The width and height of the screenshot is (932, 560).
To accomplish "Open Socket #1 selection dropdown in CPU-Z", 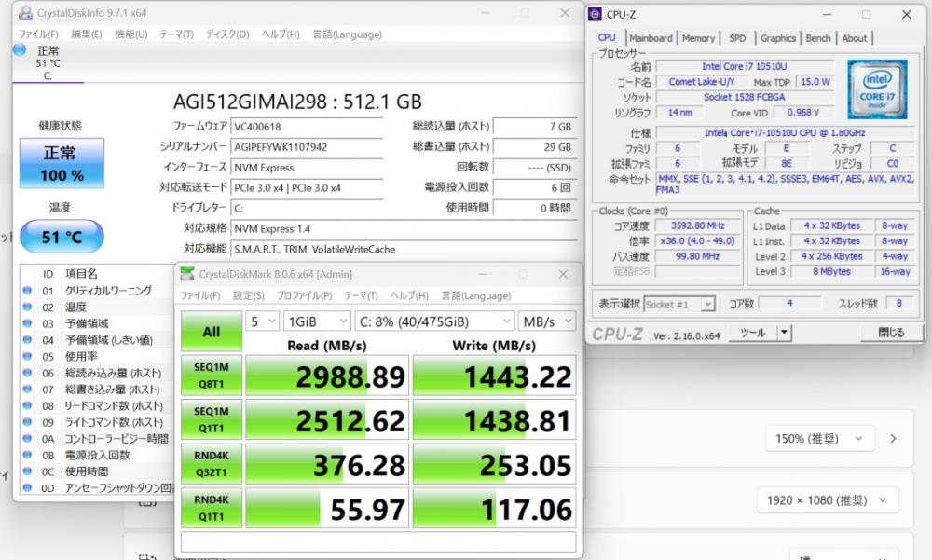I will coord(678,305).
